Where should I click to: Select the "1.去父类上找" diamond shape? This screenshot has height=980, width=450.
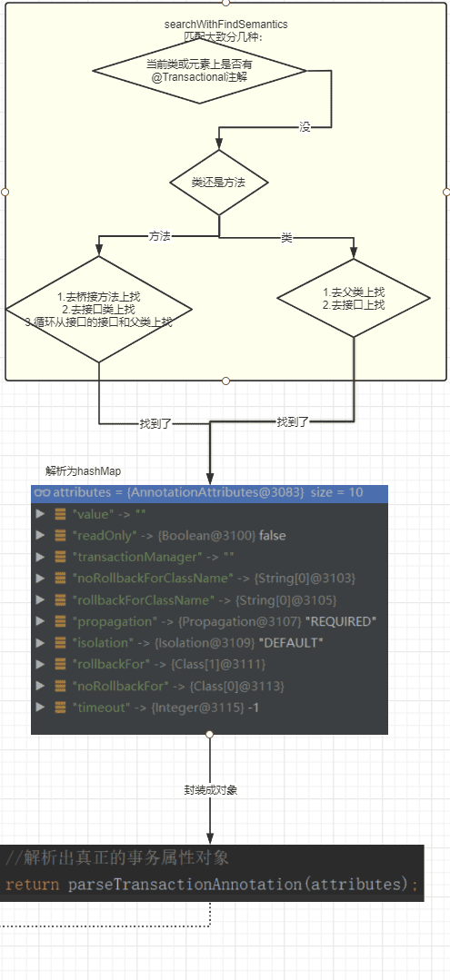pos(354,298)
